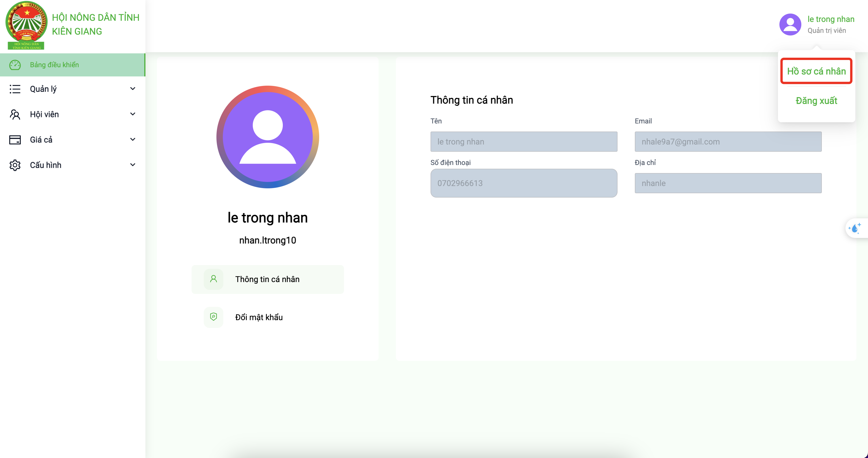
Task: Click the Cấu hình gear icon
Action: pos(15,165)
